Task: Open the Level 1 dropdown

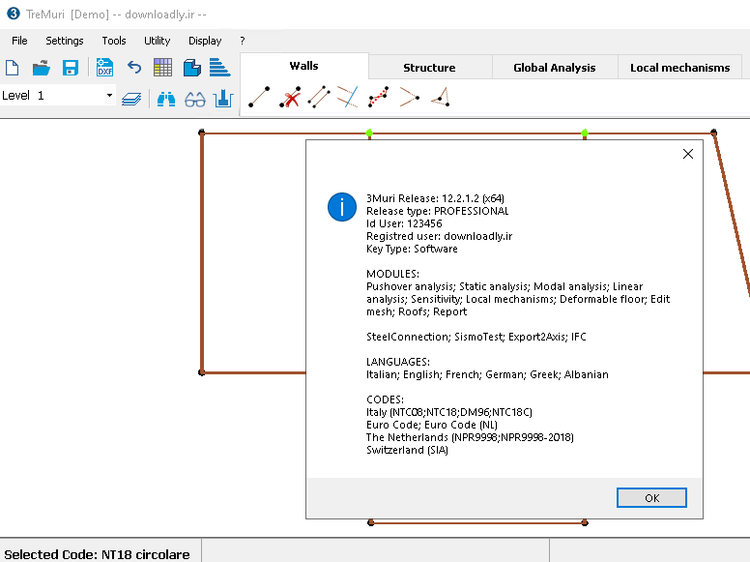Action: click(109, 96)
